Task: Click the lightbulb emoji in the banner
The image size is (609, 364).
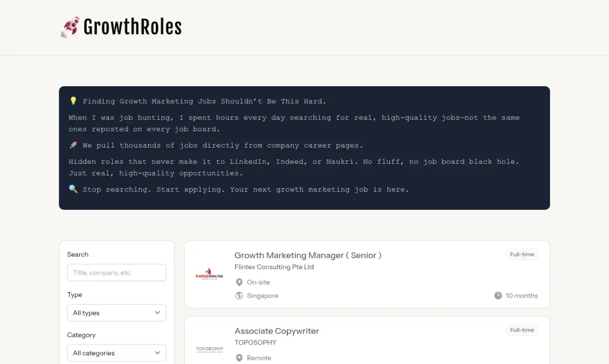Action: (x=73, y=100)
